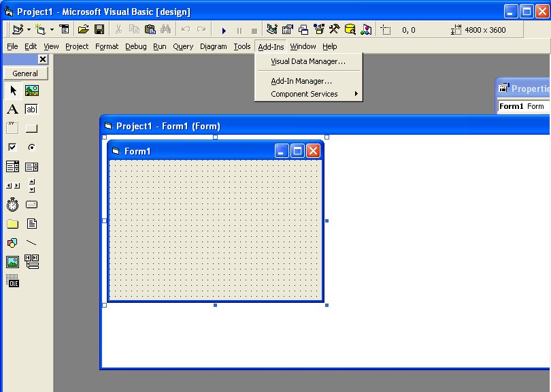Select the VScrollBar control in the toolbox
The height and width of the screenshot is (392, 551).
click(31, 185)
